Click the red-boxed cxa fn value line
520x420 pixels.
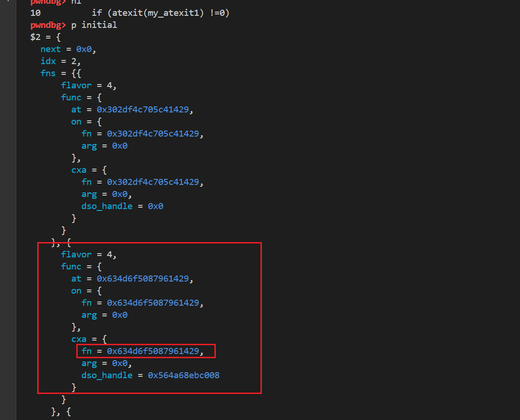(x=146, y=351)
